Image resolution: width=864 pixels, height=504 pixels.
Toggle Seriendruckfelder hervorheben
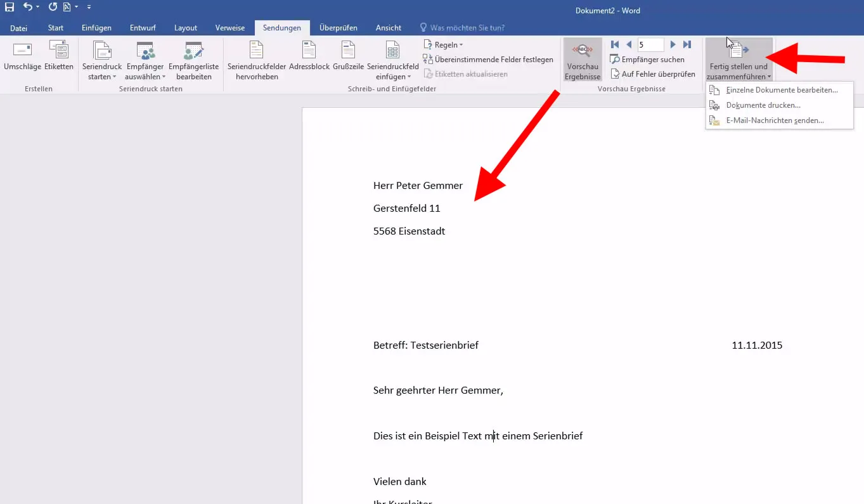click(x=257, y=61)
